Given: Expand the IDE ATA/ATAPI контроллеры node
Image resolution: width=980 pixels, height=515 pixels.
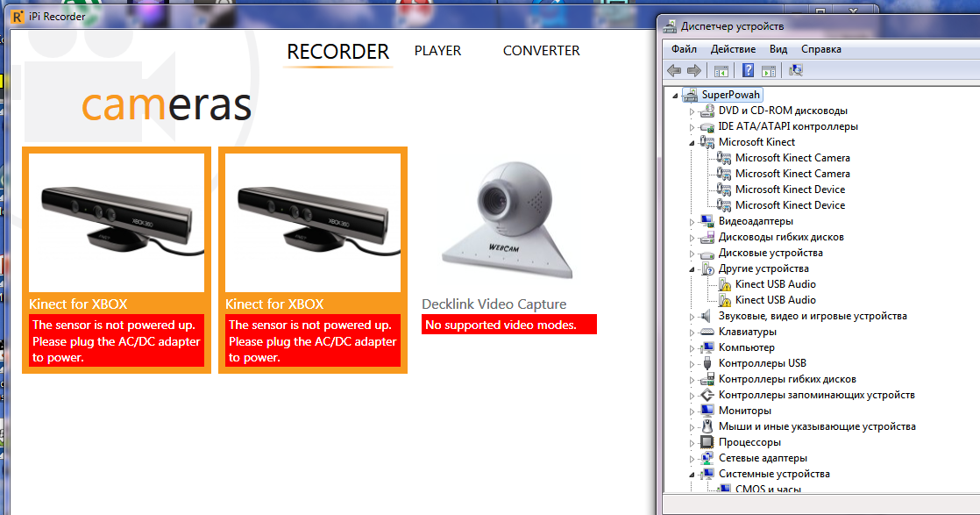Looking at the screenshot, I should (x=692, y=127).
